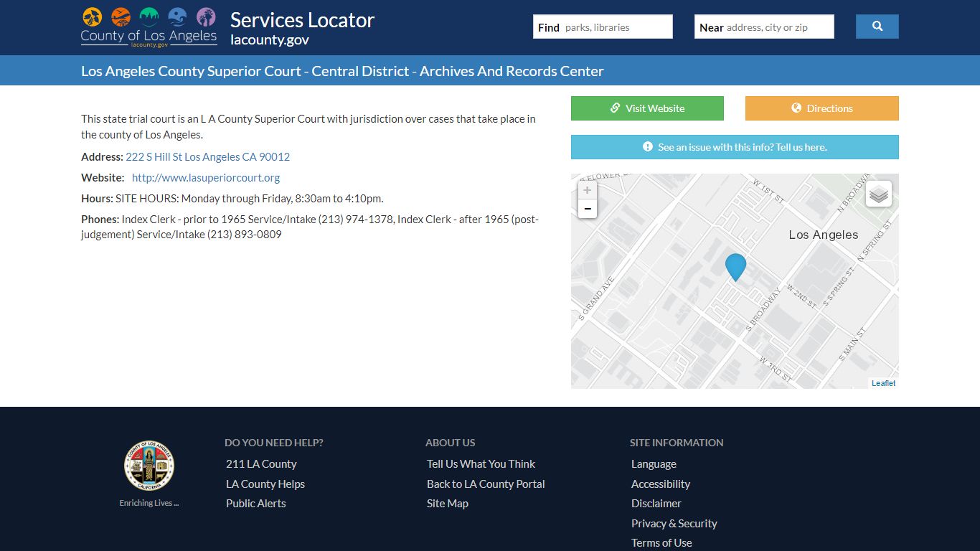
Task: Open the Site Map link
Action: tap(448, 504)
